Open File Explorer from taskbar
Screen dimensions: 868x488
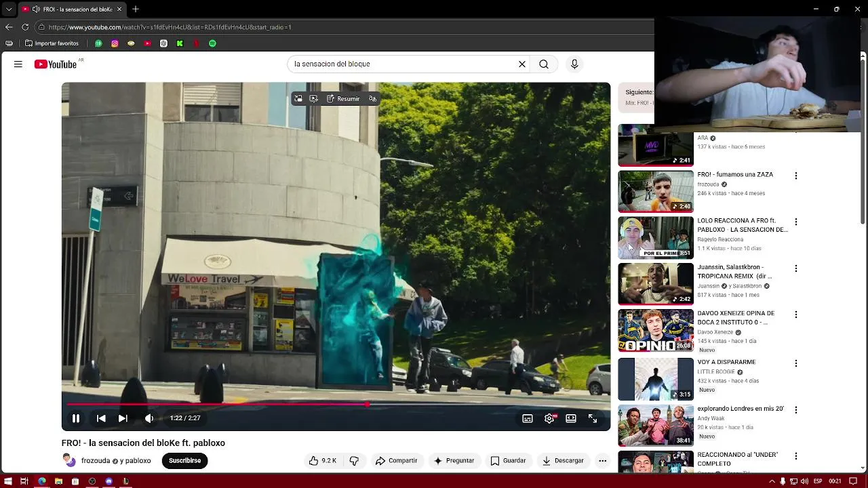point(58,481)
